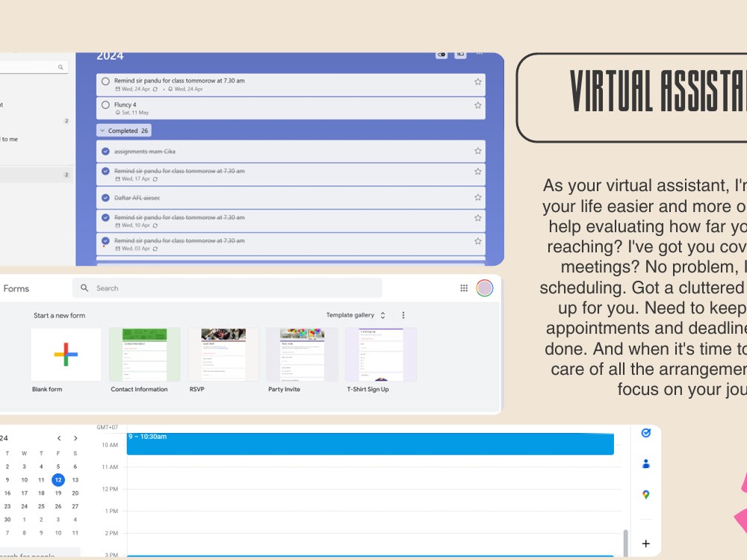747x560 pixels.
Task: Open the T-Shirt Sign Up template
Action: (x=381, y=354)
